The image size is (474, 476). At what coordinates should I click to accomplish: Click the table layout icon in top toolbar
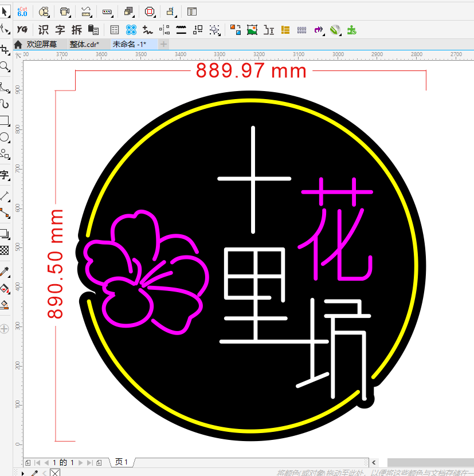pyautogui.click(x=192, y=11)
